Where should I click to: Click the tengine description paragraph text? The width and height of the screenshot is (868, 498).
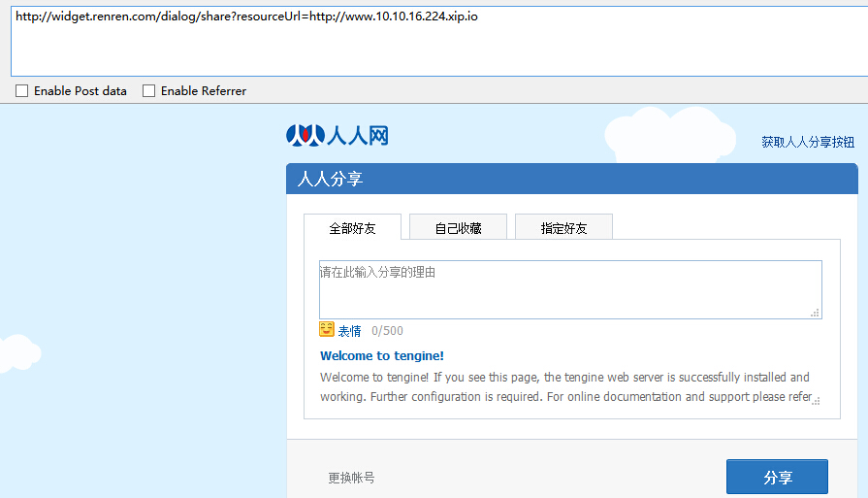click(565, 386)
